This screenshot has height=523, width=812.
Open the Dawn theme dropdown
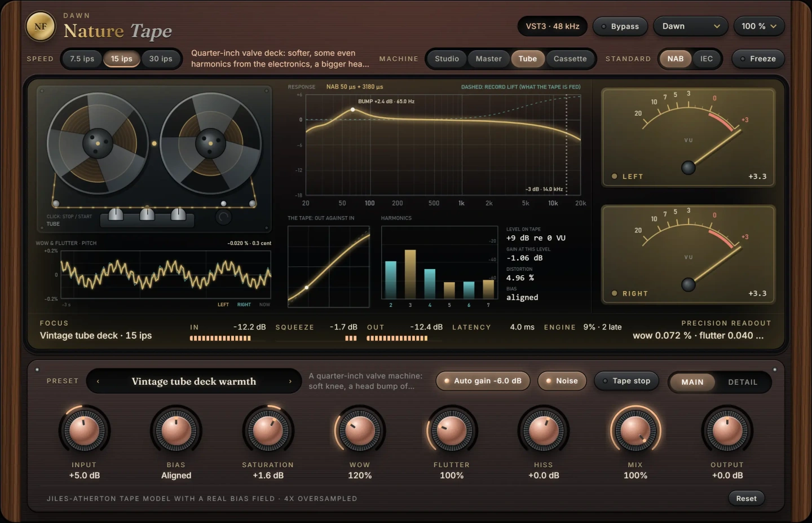click(691, 27)
